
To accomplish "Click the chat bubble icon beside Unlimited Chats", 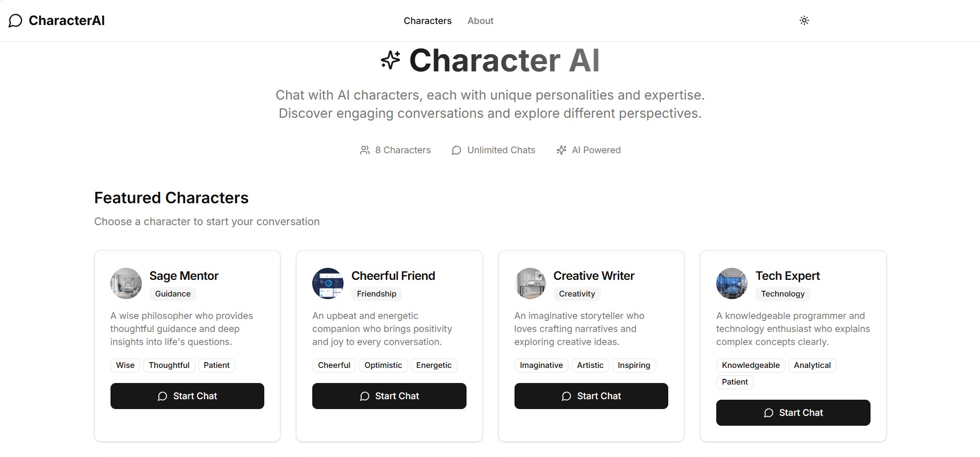I will click(456, 150).
